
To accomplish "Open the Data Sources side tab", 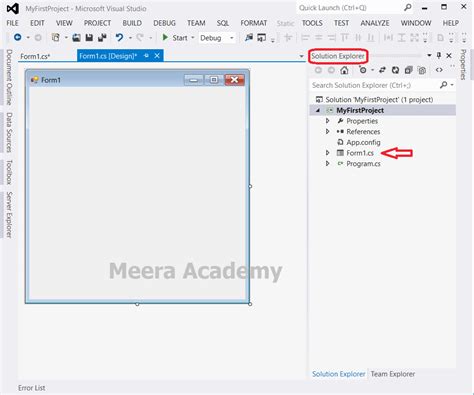I will coord(9,132).
